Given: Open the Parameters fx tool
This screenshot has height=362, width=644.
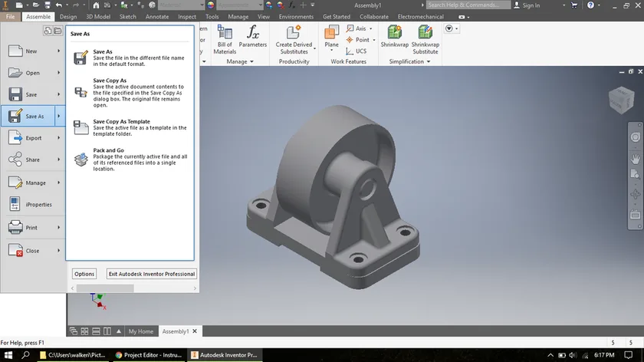Looking at the screenshot, I should 252,36.
